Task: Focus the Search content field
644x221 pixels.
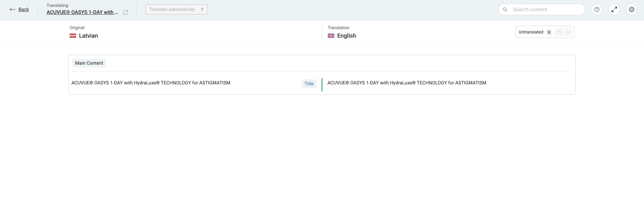Action: click(x=545, y=9)
